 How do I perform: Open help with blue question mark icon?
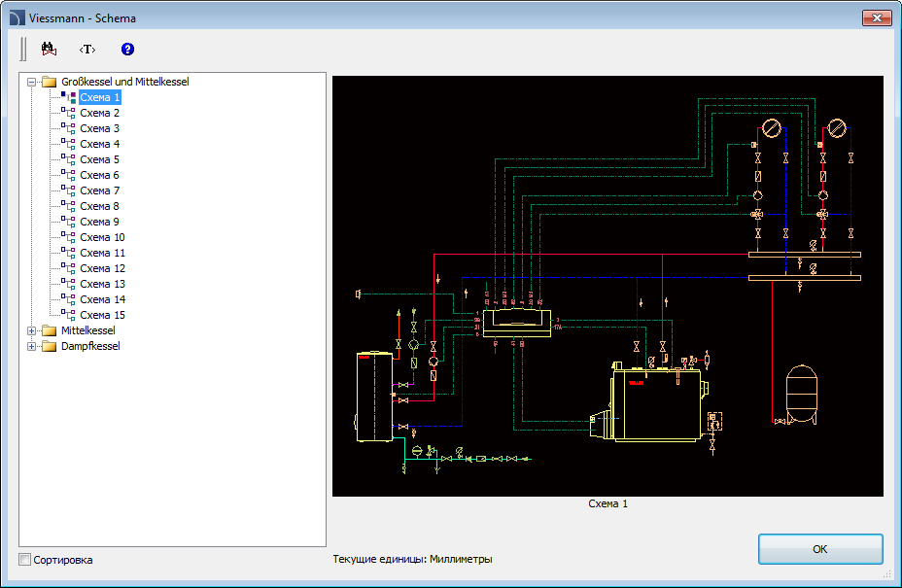(127, 49)
